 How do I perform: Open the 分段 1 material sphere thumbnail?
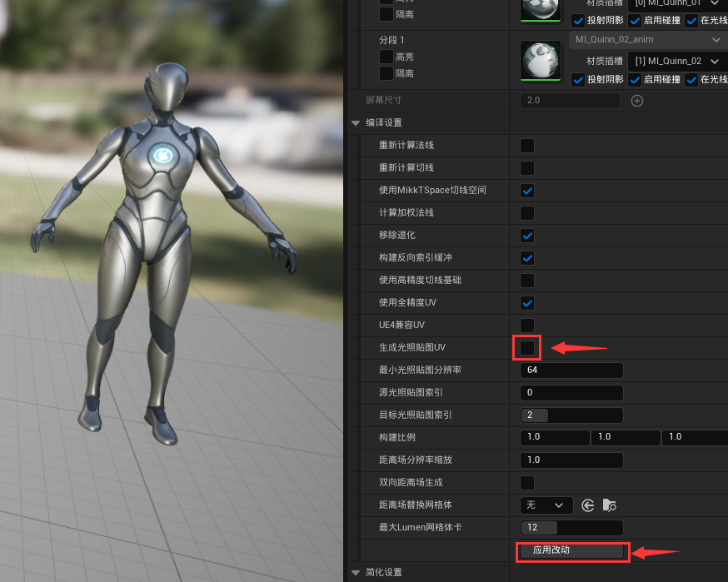click(x=541, y=61)
